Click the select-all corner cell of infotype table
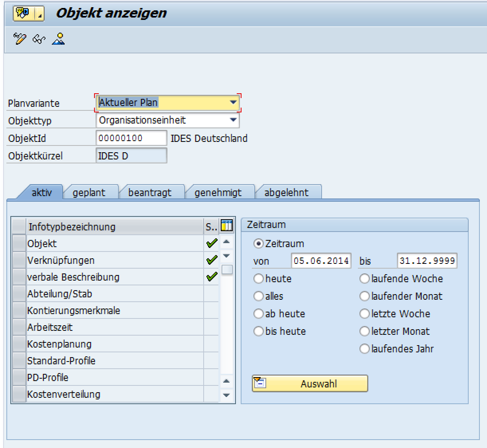This screenshot has height=448, width=487. coord(19,226)
